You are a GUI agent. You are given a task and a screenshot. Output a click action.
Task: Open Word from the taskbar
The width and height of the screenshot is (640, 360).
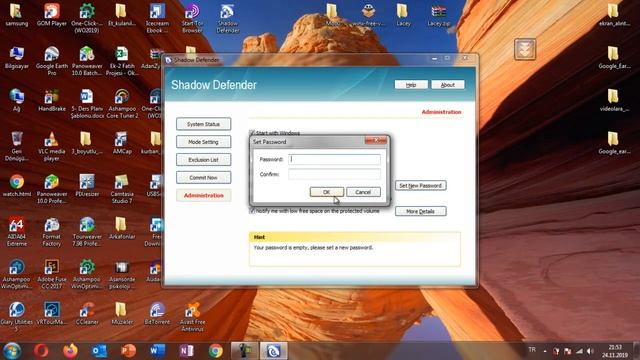click(157, 351)
